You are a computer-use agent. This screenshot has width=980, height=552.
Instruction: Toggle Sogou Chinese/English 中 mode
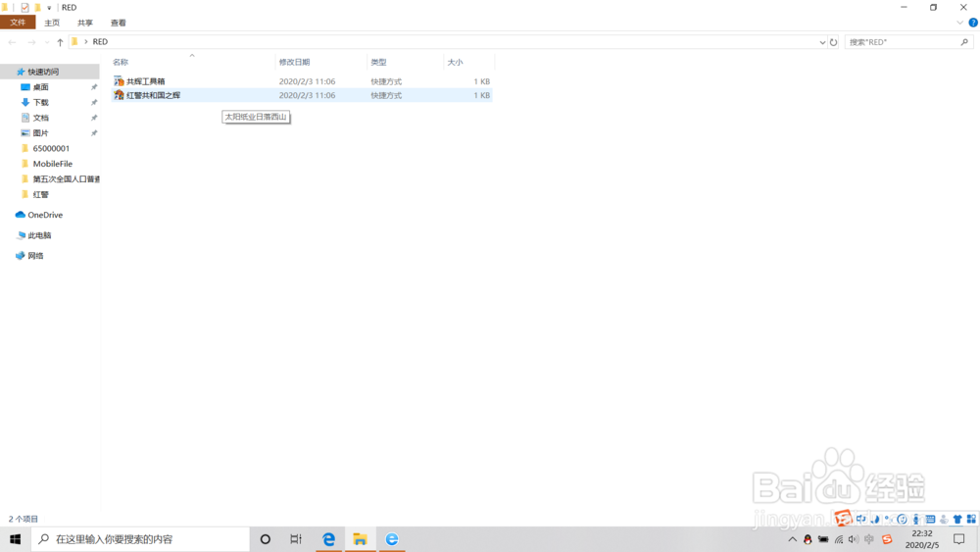click(x=861, y=519)
